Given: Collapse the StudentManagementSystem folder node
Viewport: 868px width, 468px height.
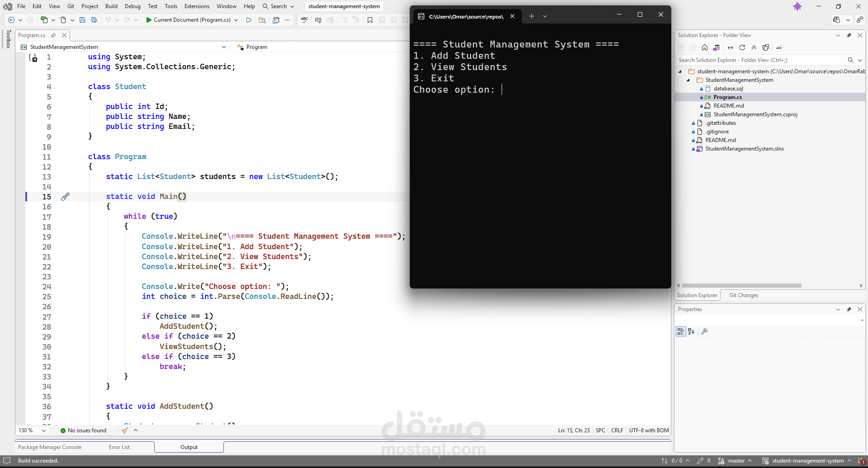Looking at the screenshot, I should [688, 80].
